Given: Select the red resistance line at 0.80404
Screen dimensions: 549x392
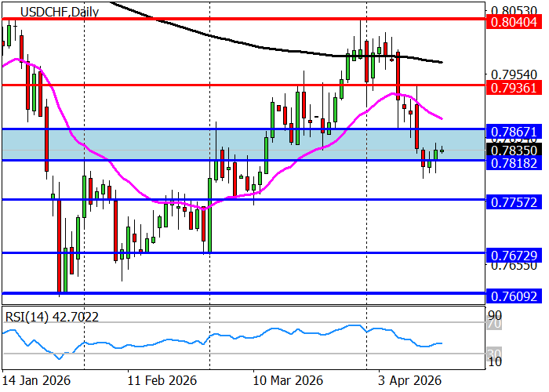Looking at the screenshot, I should pyautogui.click(x=235, y=17).
